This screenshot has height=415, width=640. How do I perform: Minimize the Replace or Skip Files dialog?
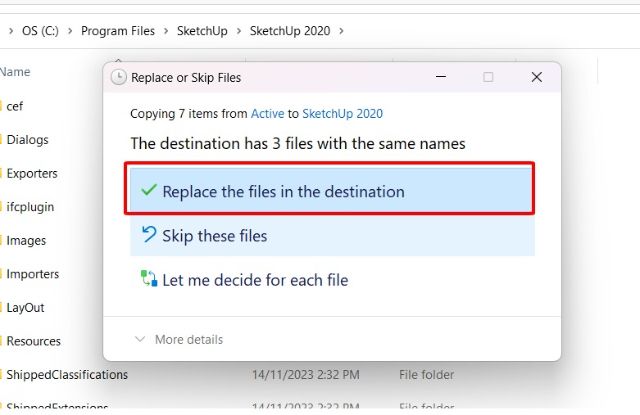tap(440, 77)
